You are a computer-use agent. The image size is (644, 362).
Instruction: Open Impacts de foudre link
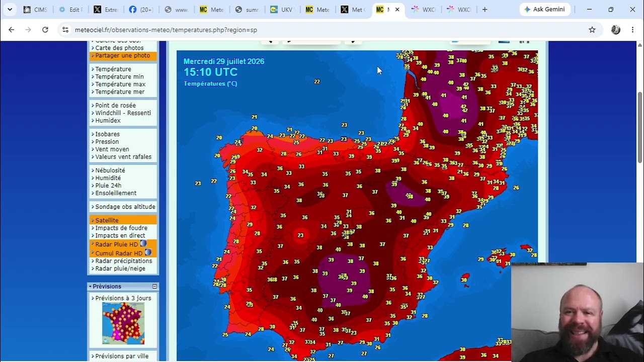tap(121, 228)
